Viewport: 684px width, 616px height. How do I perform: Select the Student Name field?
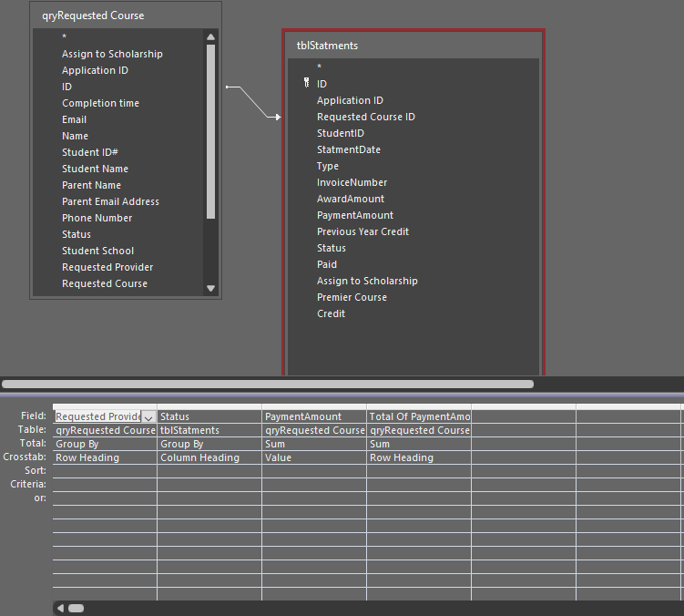(95, 169)
